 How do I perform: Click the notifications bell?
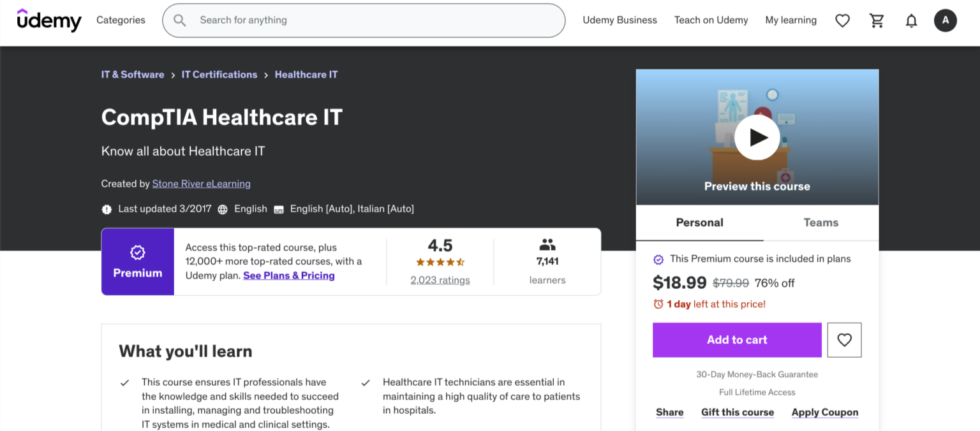pyautogui.click(x=911, y=20)
